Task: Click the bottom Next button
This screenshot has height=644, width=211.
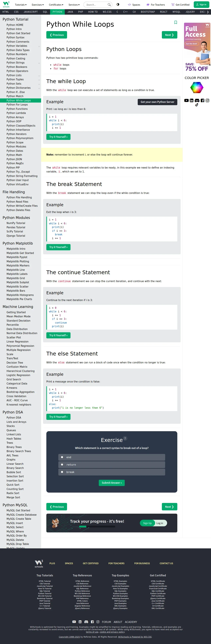Action: (169, 507)
